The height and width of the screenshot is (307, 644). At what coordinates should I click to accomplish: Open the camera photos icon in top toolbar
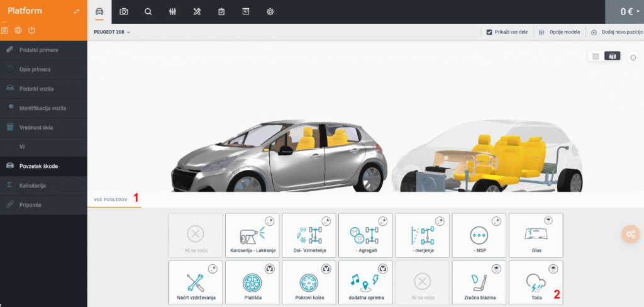pyautogui.click(x=124, y=11)
